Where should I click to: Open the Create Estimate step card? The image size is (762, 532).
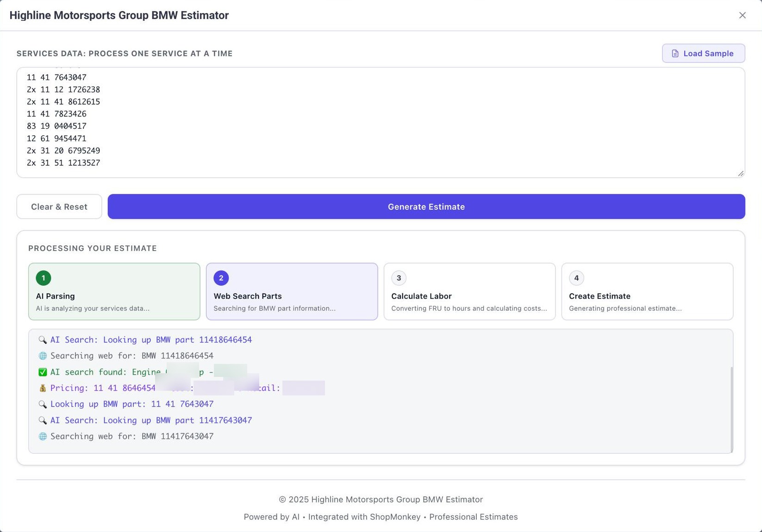click(647, 292)
